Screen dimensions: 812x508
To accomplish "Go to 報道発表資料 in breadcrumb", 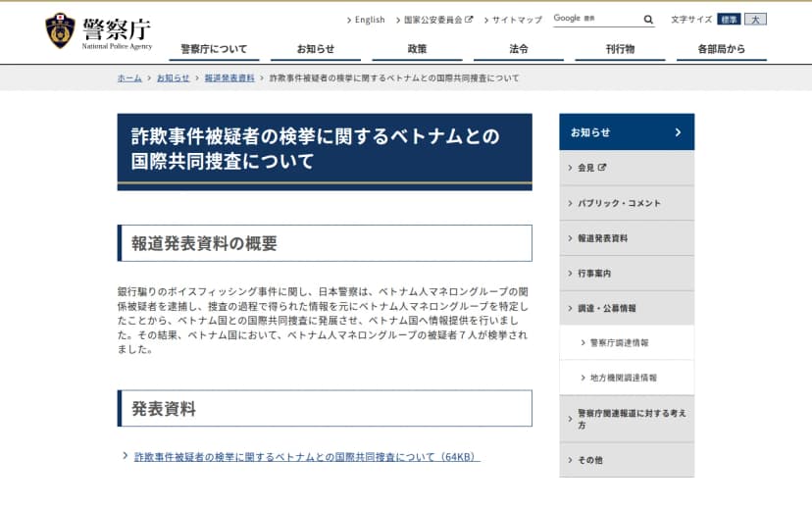I will tap(229, 78).
